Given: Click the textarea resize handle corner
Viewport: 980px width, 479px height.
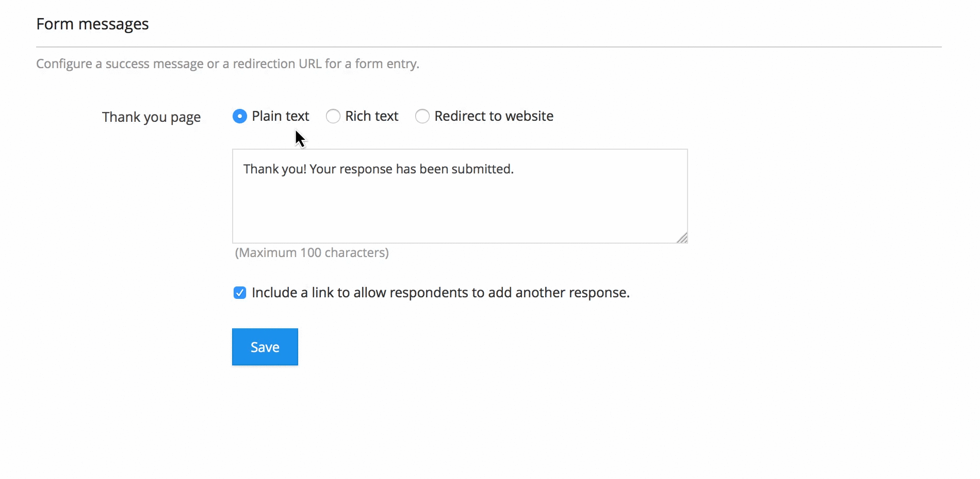Looking at the screenshot, I should [x=682, y=238].
